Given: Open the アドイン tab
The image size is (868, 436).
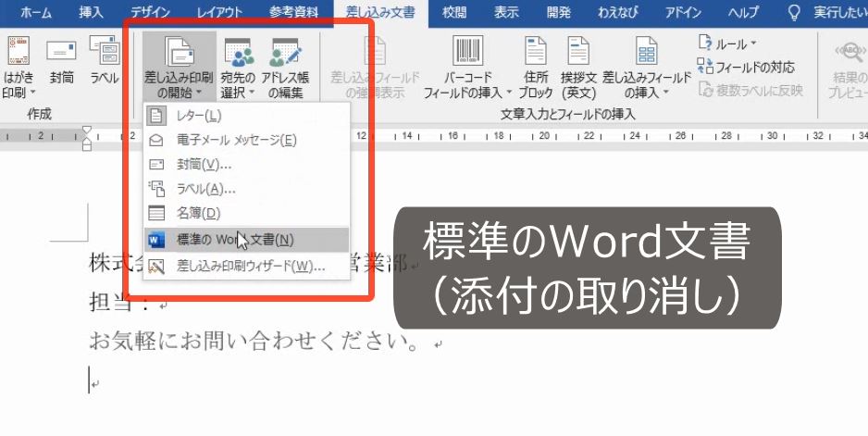Looking at the screenshot, I should pyautogui.click(x=683, y=12).
